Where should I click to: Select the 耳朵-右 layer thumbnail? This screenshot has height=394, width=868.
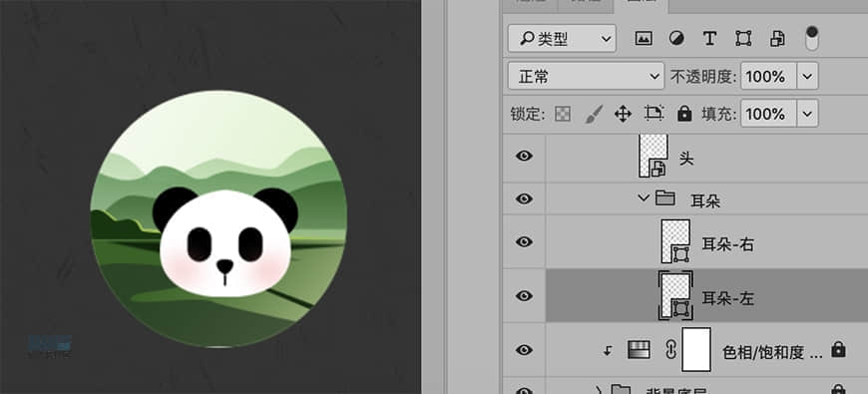(675, 241)
